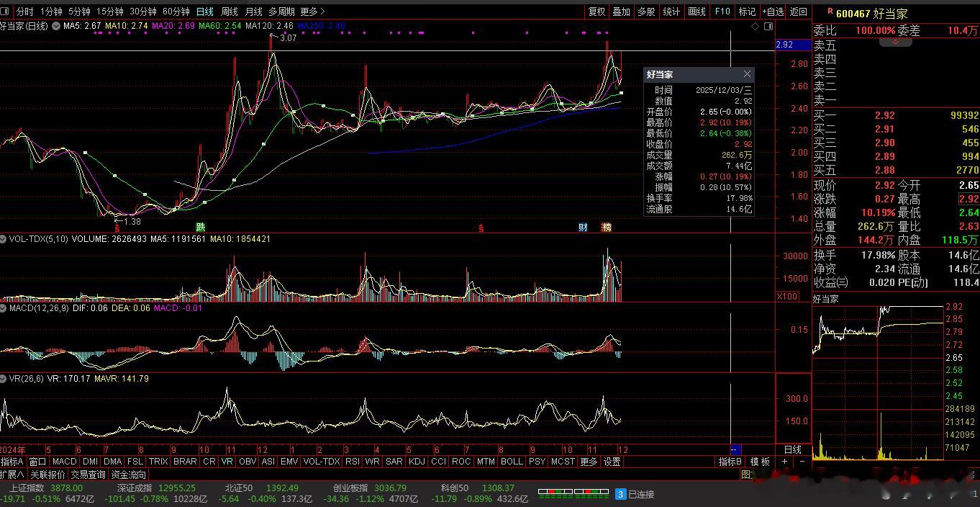Open 更多 indicators in the bottom bar
Screen dimensions: 980x507
[589, 462]
